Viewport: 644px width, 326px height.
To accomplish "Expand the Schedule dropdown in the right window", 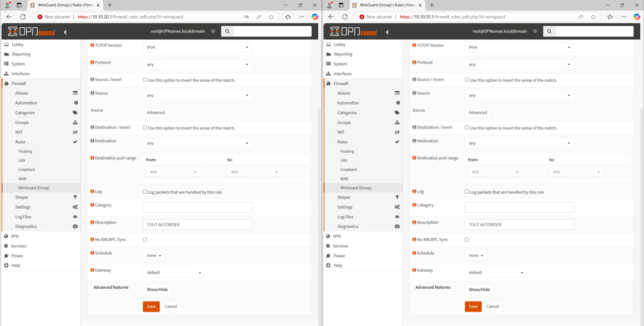I will pyautogui.click(x=476, y=256).
